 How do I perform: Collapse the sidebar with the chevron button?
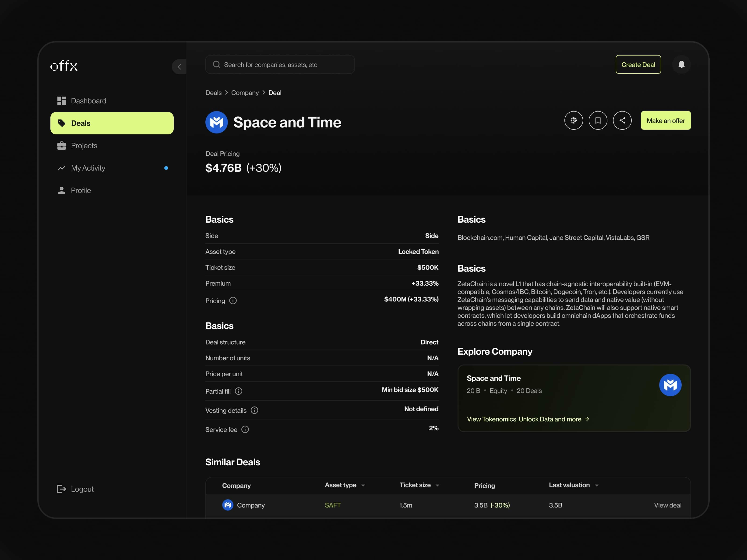click(x=179, y=66)
